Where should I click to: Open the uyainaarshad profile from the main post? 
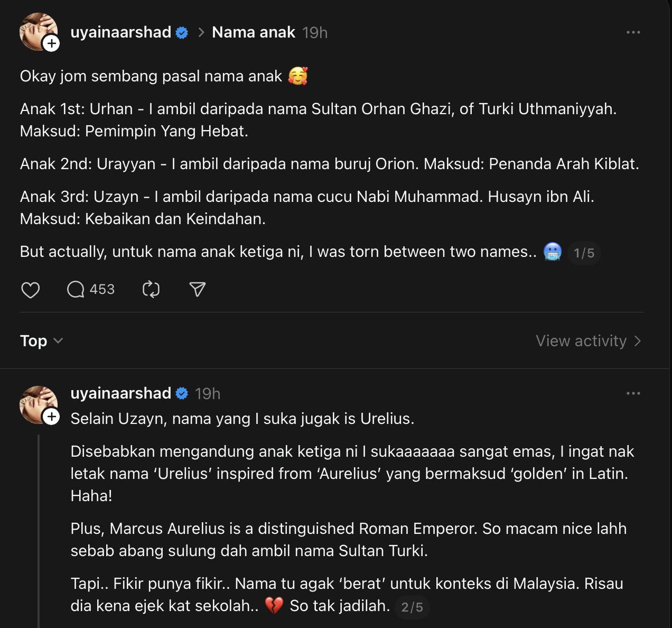tap(121, 32)
